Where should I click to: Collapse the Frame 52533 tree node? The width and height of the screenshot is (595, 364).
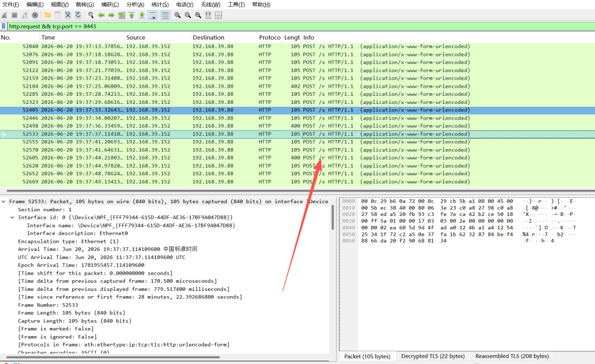[x=3, y=201]
